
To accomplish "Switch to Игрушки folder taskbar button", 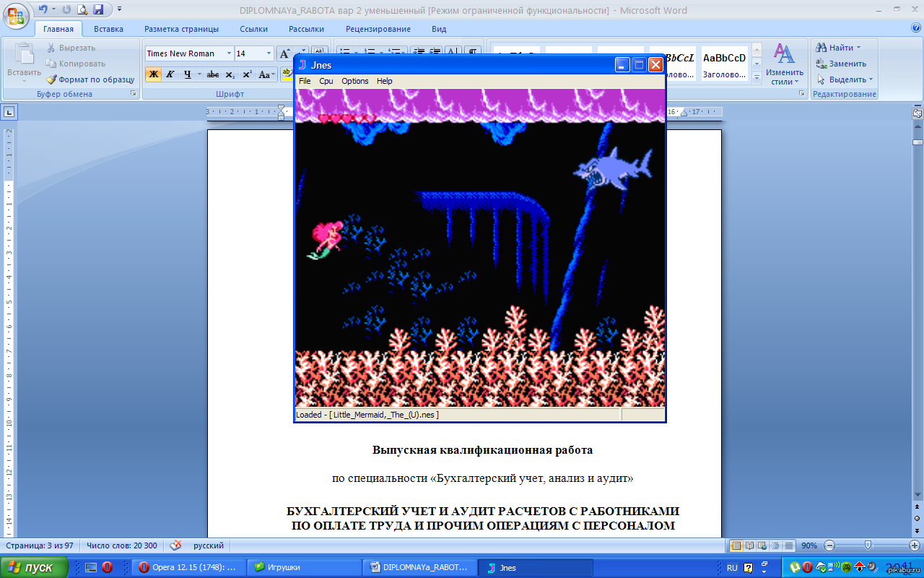I will [x=305, y=567].
